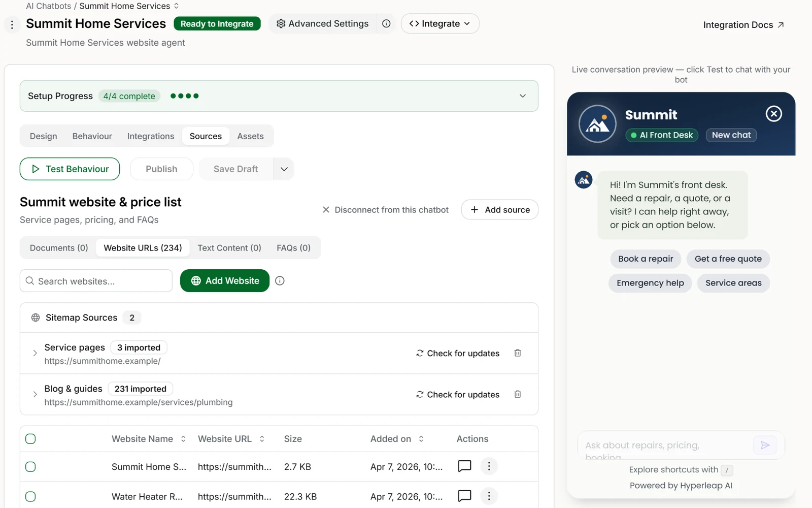This screenshot has width=812, height=508.
Task: Click the Search websites field
Action: point(96,281)
